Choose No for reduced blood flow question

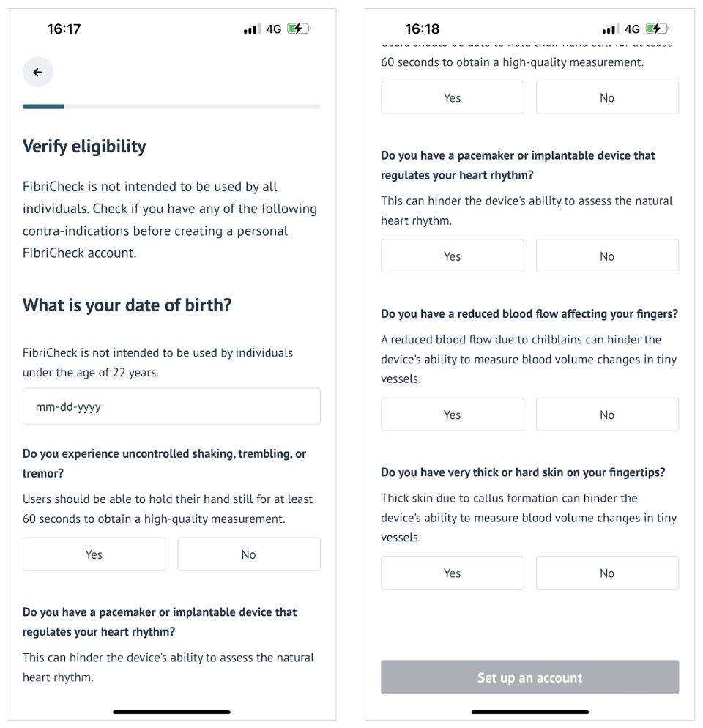(x=606, y=415)
